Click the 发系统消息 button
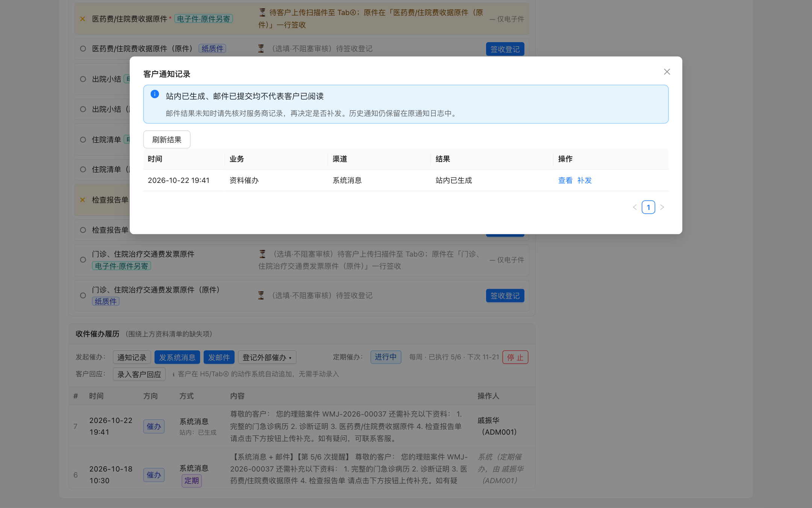The image size is (812, 508). click(177, 357)
